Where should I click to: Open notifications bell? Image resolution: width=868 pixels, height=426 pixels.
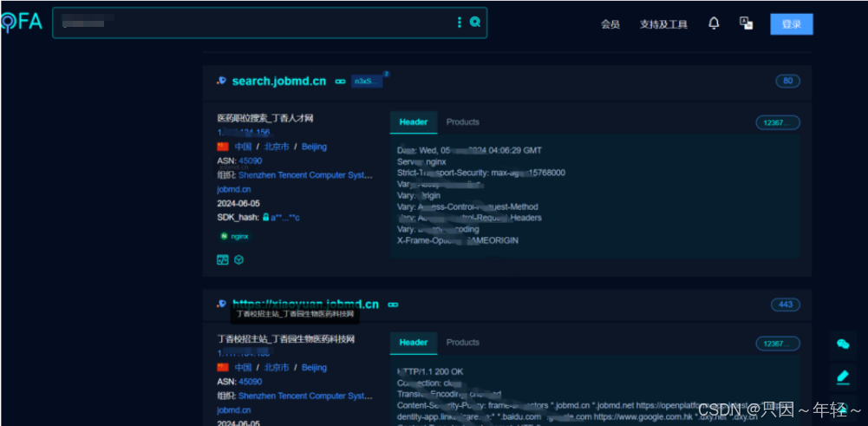pos(715,23)
